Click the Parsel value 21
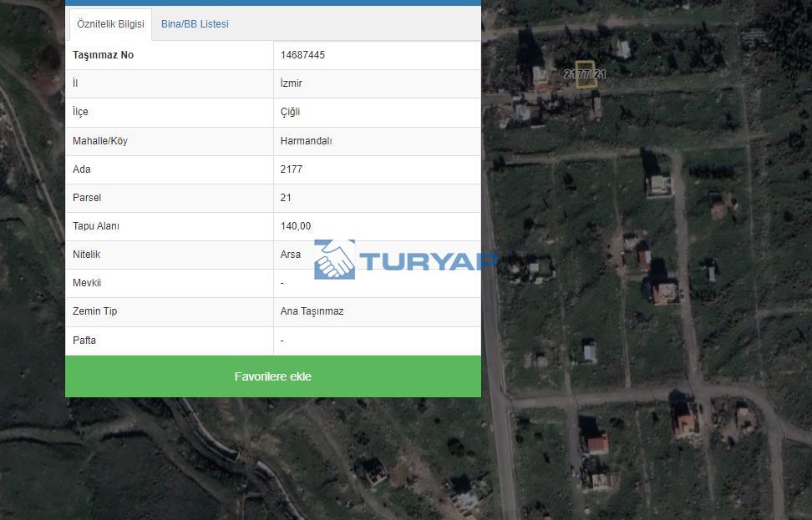 [286, 198]
